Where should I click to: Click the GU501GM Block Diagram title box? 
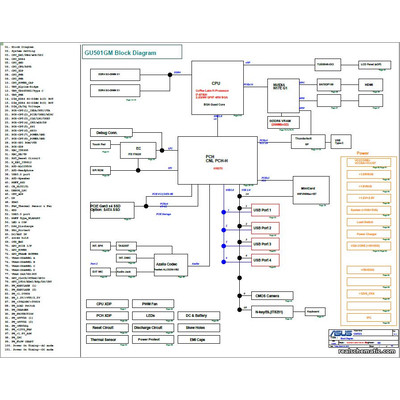pos(132,52)
